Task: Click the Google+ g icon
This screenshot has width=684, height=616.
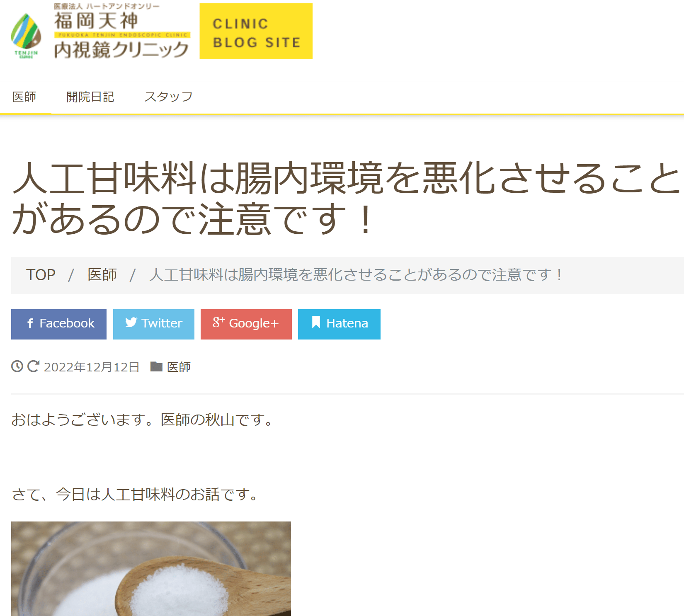Action: [x=219, y=322]
